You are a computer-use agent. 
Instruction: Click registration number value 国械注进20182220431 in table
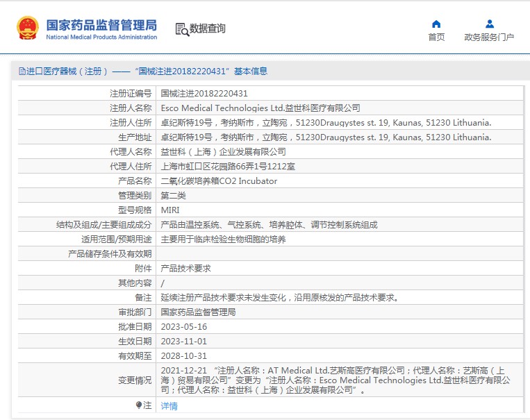point(204,94)
